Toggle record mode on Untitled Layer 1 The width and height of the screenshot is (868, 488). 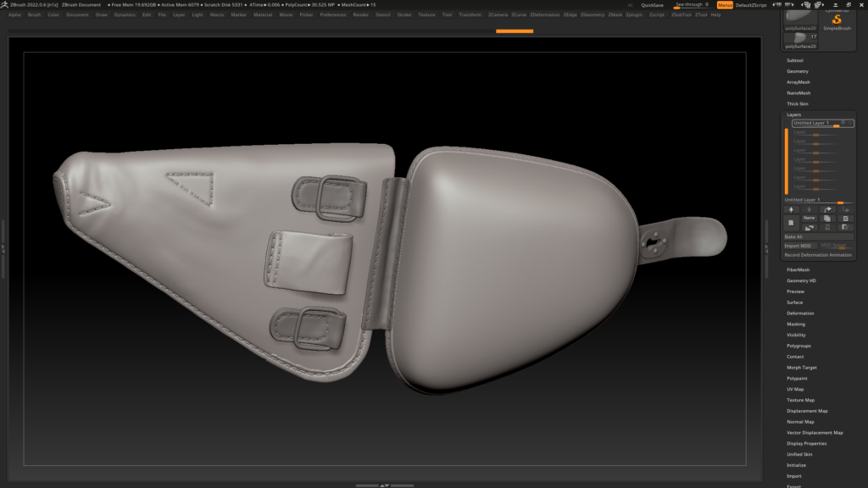(x=850, y=123)
